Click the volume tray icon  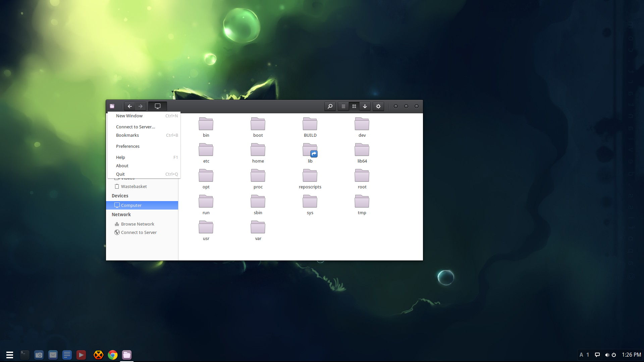607,355
